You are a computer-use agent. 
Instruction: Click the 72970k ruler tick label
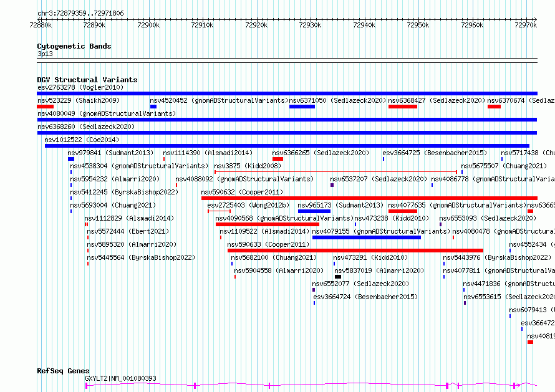[526, 25]
